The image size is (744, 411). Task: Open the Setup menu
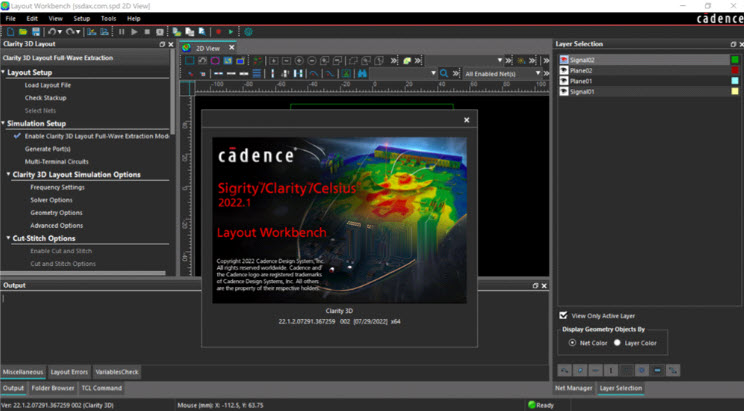81,18
